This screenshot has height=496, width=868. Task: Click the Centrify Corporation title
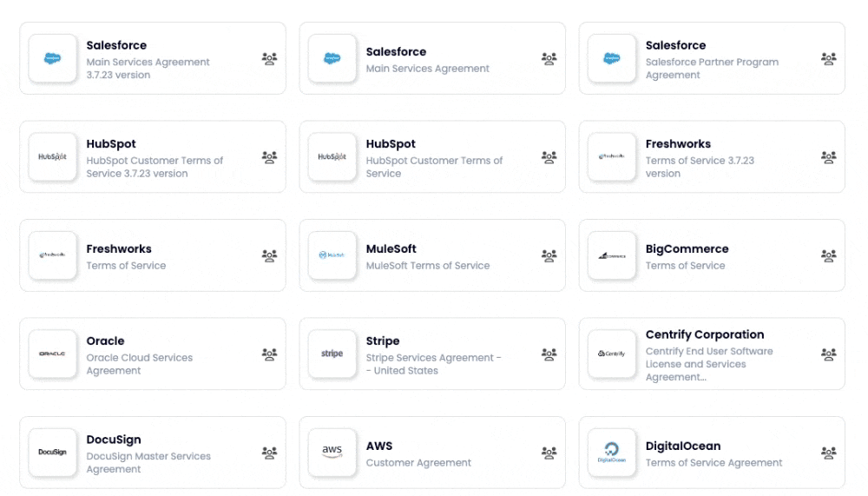705,334
